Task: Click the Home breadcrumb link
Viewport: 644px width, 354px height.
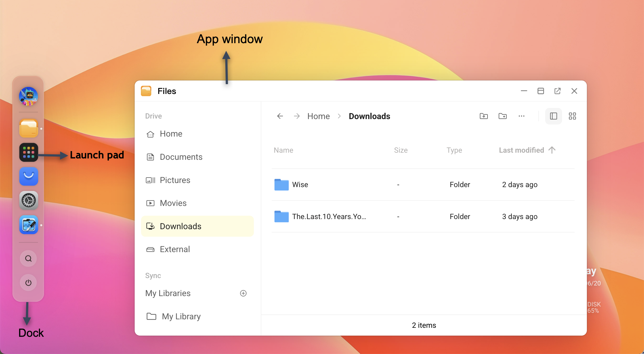Action: point(318,116)
